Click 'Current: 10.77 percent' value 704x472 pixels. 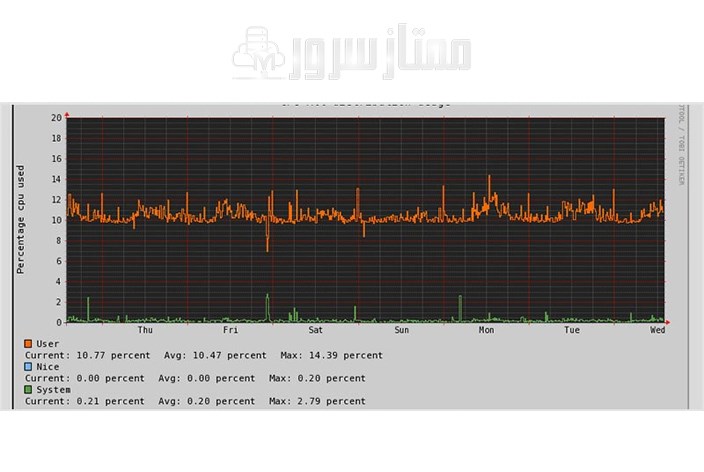88,355
